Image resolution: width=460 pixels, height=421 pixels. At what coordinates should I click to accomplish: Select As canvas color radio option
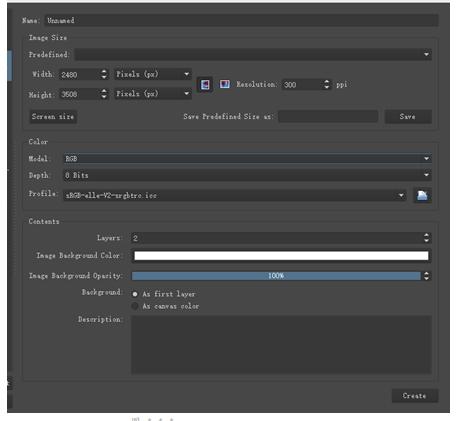[135, 306]
